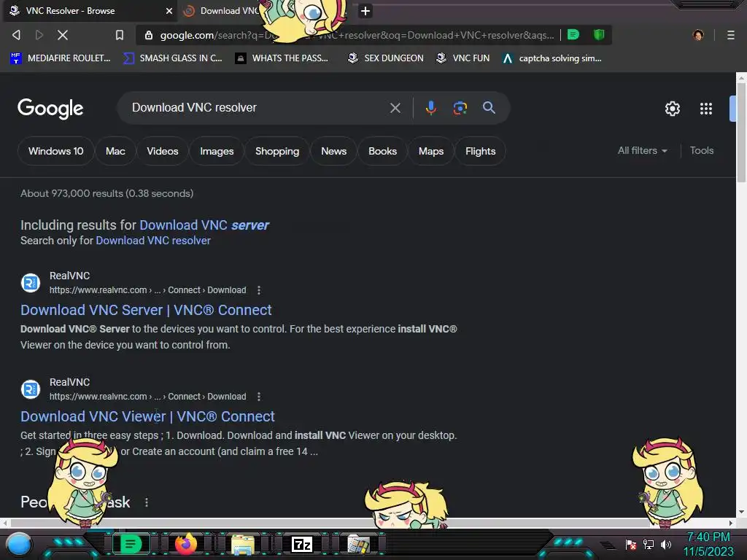Go back using the browser back arrow

tap(16, 35)
